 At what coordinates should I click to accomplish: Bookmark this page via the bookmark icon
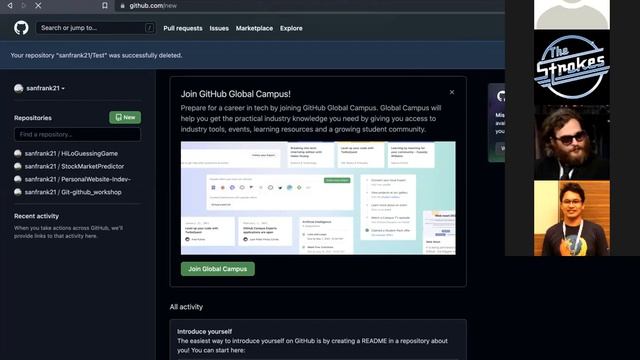tap(105, 5)
